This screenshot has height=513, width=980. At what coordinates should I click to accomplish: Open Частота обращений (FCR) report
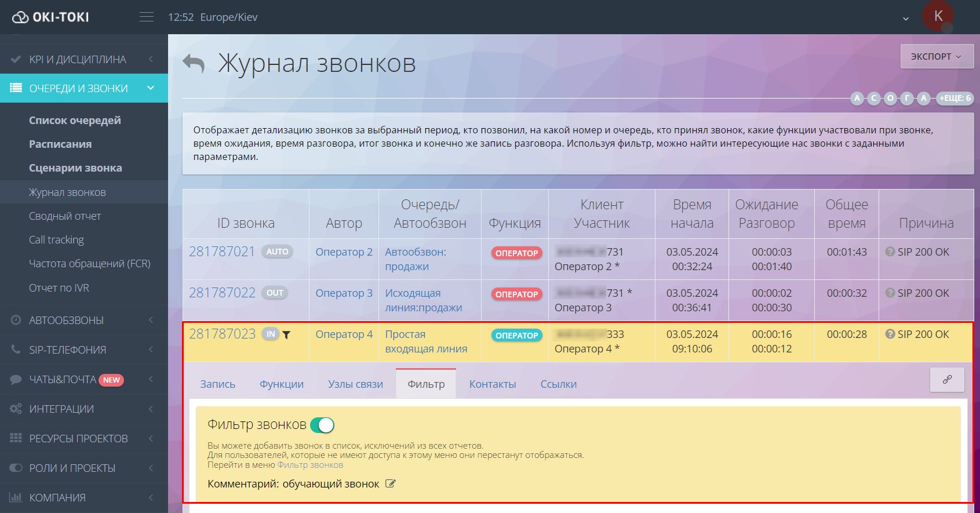pyautogui.click(x=90, y=263)
